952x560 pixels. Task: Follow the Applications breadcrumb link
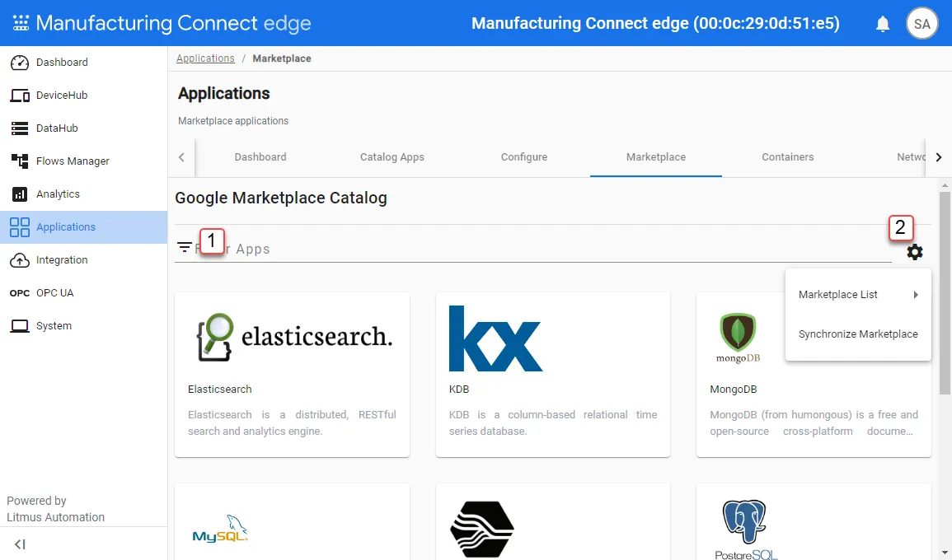205,58
